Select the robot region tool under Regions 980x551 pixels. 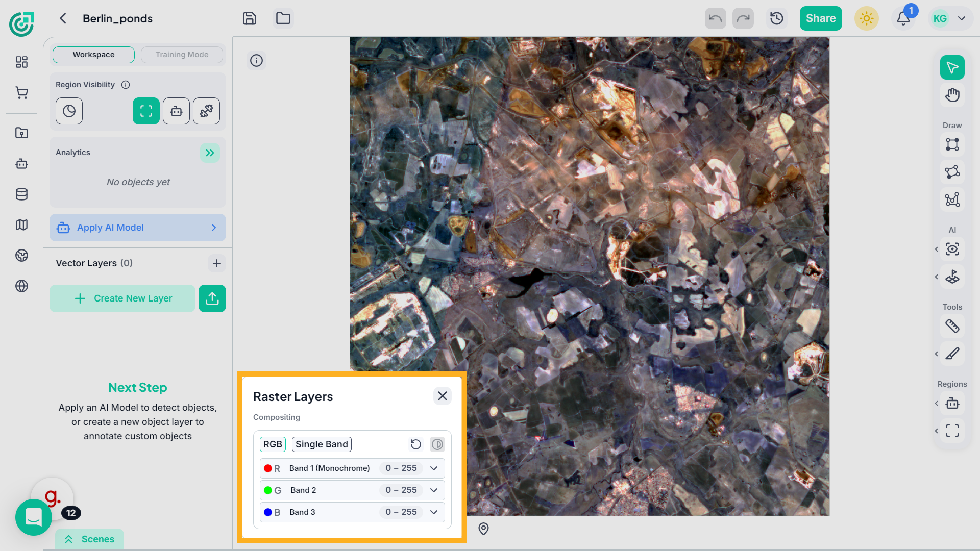coord(952,403)
